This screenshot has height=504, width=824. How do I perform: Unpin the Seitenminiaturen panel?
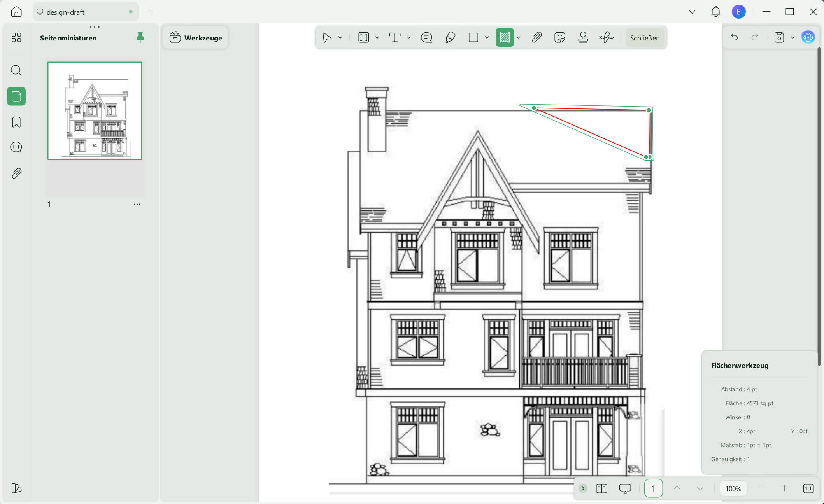pyautogui.click(x=140, y=37)
